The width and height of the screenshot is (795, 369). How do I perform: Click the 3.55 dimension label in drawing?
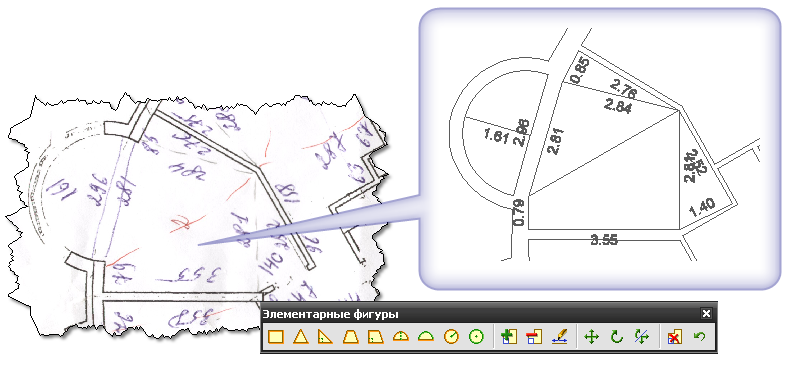604,240
